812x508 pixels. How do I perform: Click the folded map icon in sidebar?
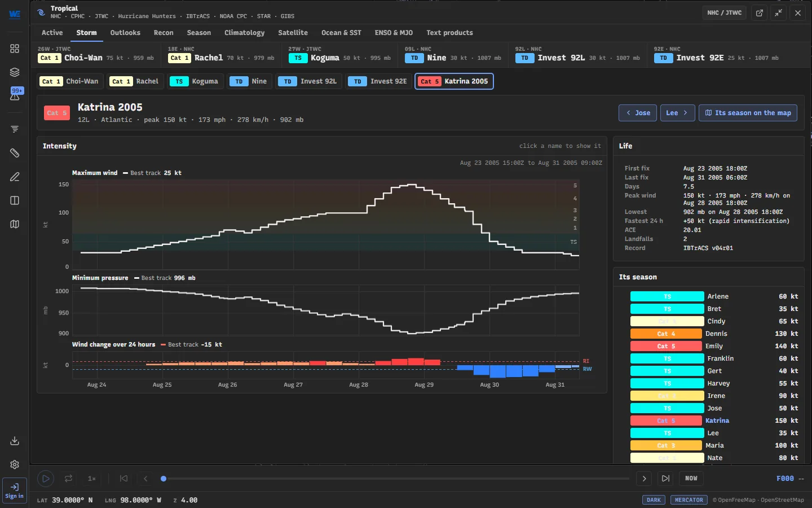(x=15, y=224)
